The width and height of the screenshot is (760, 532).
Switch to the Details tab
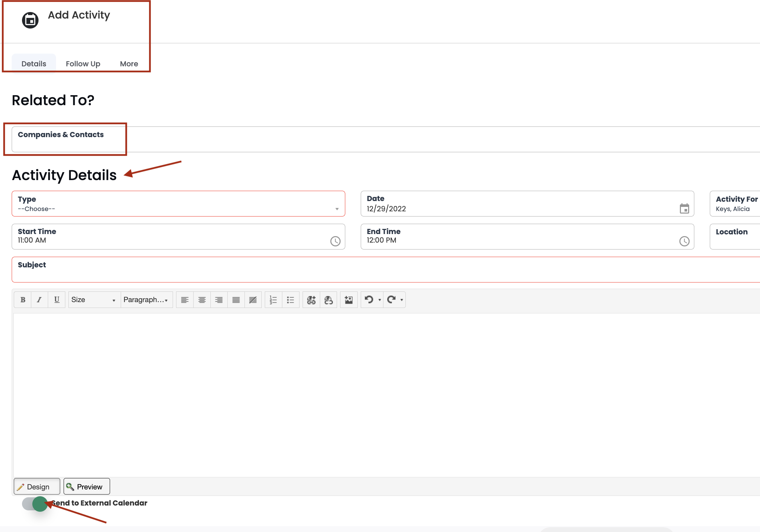pos(34,64)
